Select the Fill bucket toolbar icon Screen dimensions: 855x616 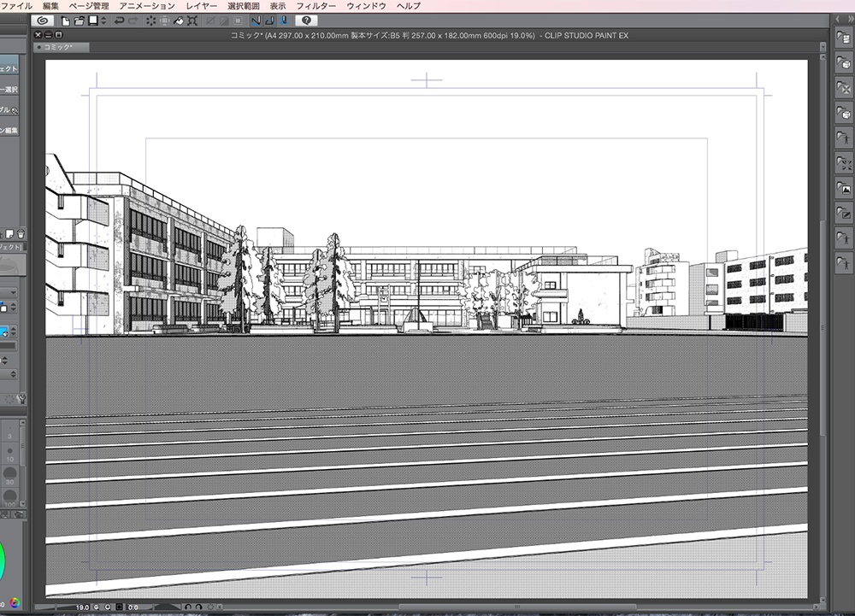pyautogui.click(x=179, y=21)
